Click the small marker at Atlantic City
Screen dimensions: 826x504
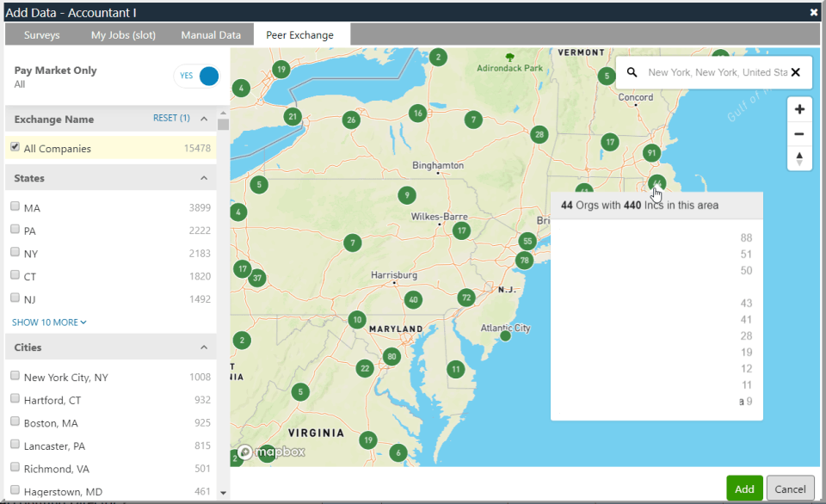(x=505, y=335)
